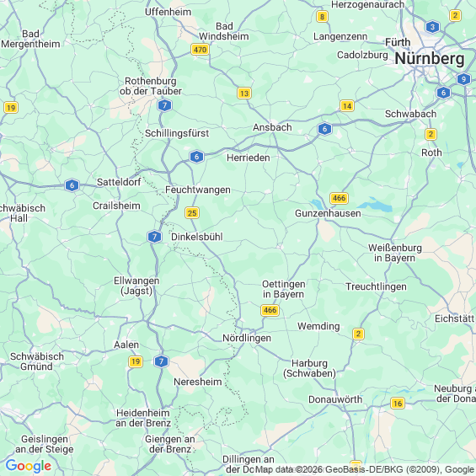The width and height of the screenshot is (476, 476).
Task: Click the B16 road shield near Donauwörth
Action: click(x=398, y=404)
